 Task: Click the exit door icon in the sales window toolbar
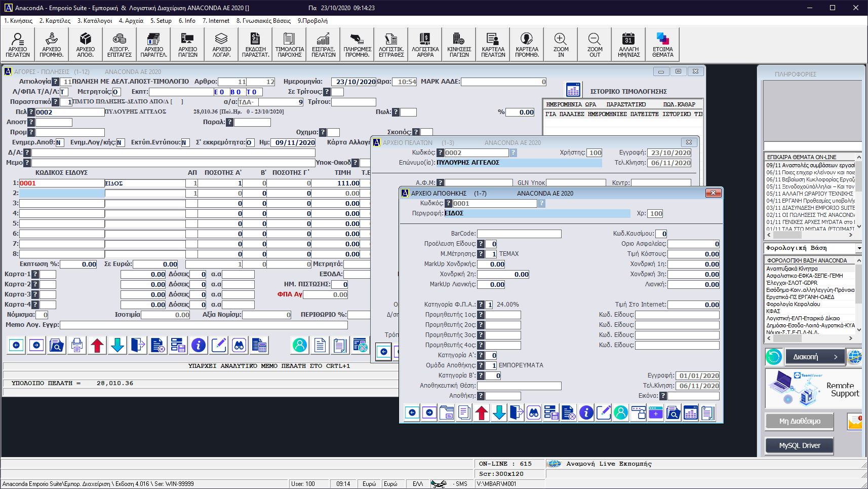[138, 346]
